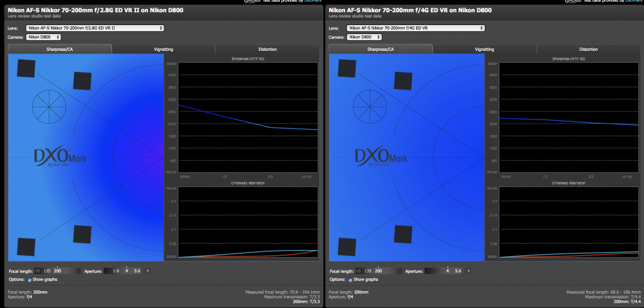This screenshot has height=308, width=644.
Task: Set focal length to 200 in right panel
Action: [x=378, y=271]
